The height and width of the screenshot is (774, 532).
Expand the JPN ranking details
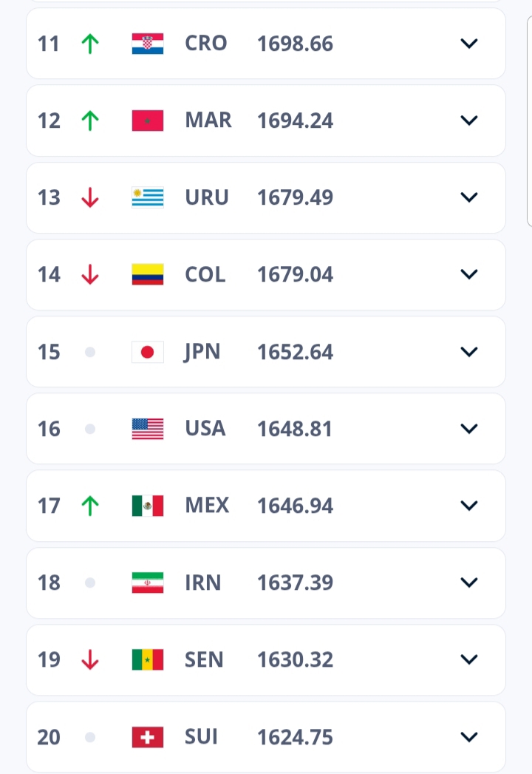(x=469, y=352)
